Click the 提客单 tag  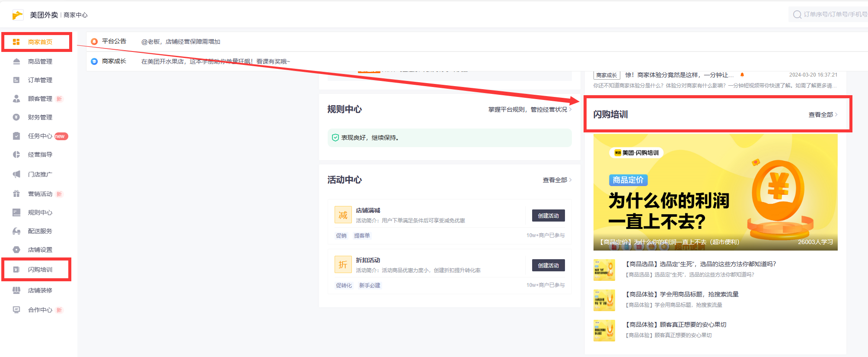pyautogui.click(x=362, y=236)
